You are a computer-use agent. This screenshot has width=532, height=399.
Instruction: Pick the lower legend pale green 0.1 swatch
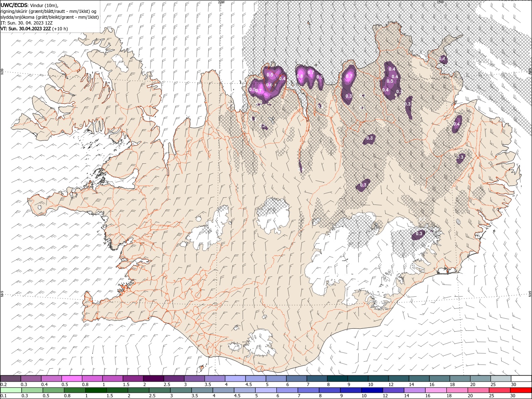(x=11, y=391)
